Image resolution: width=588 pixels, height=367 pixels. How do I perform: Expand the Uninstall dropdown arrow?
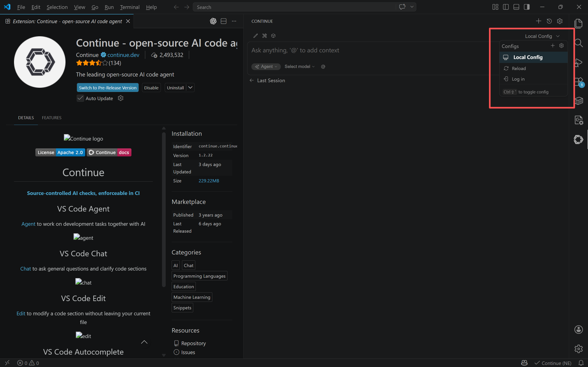pyautogui.click(x=190, y=88)
